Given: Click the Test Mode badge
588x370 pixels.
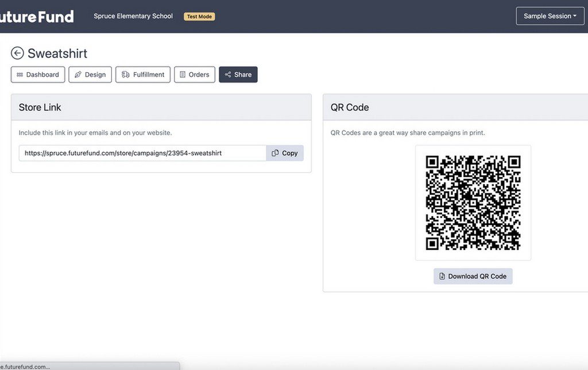Looking at the screenshot, I should click(x=199, y=17).
